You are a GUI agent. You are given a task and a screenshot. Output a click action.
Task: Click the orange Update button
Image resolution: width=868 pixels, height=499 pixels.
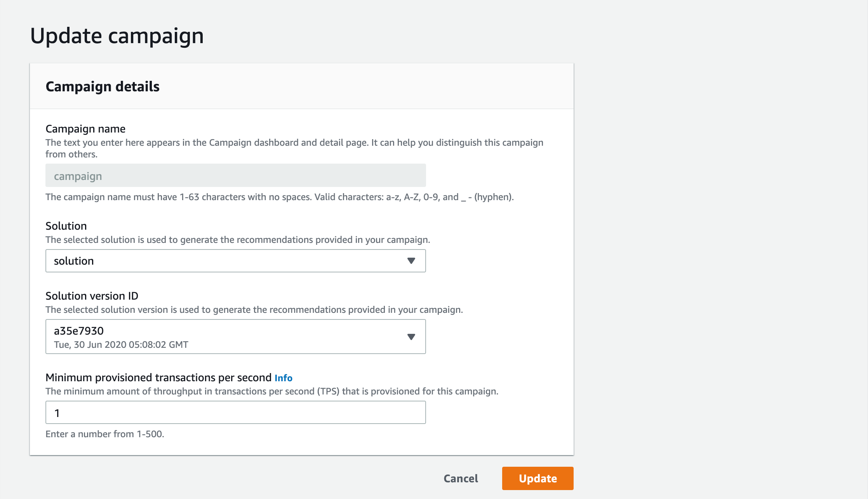click(x=537, y=478)
